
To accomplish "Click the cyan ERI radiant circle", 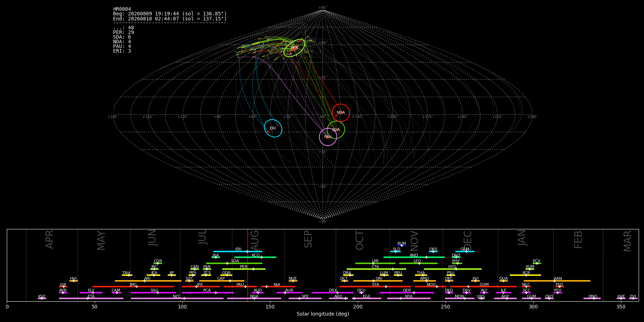I will pos(273,128).
